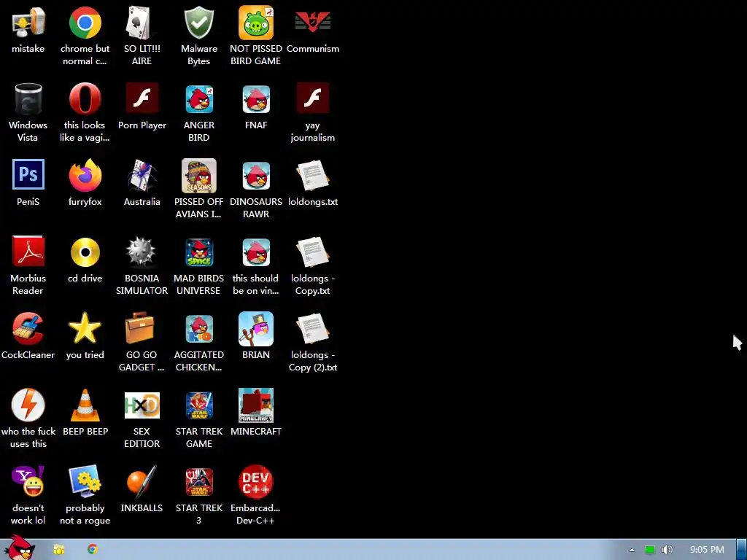Viewport: 747px width, 560px height.
Task: Open the 'Windows Vista' recycle bin icon
Action: (x=28, y=99)
